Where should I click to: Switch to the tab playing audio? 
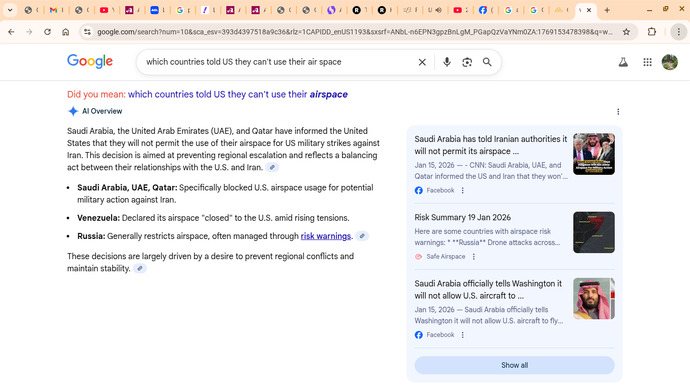(435, 10)
